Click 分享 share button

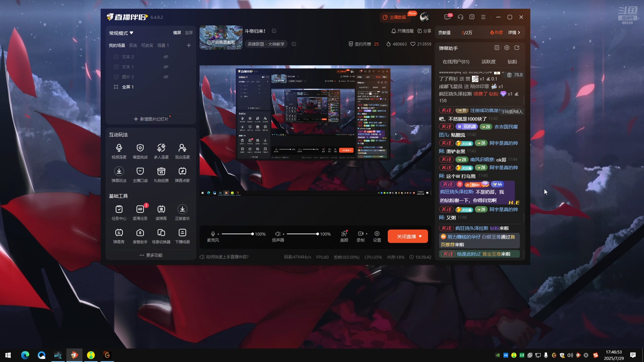(x=424, y=31)
